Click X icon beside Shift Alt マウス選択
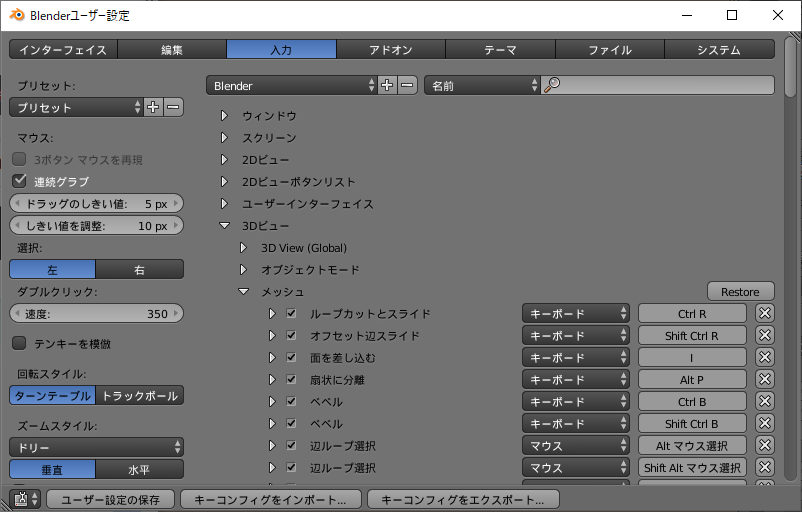The height and width of the screenshot is (512, 802). tap(765, 468)
